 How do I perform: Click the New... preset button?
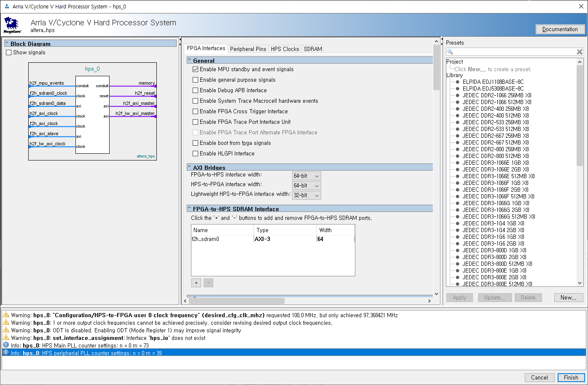(568, 297)
